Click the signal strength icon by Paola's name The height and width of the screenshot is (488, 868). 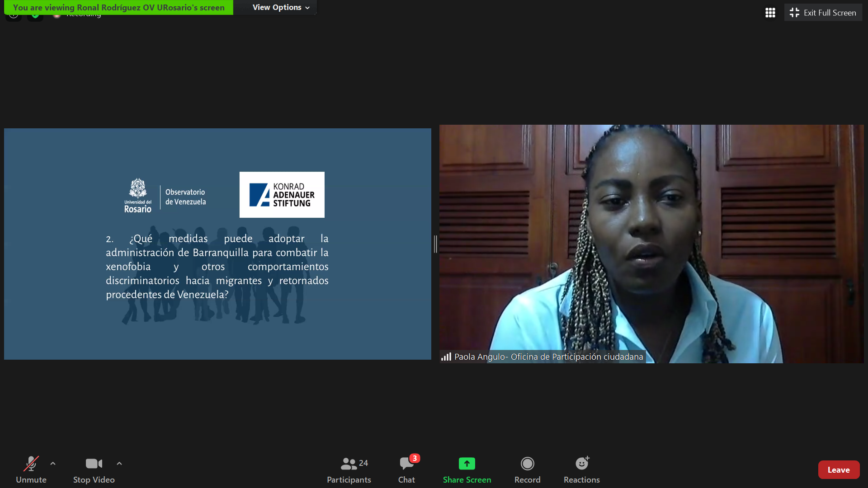tap(446, 357)
